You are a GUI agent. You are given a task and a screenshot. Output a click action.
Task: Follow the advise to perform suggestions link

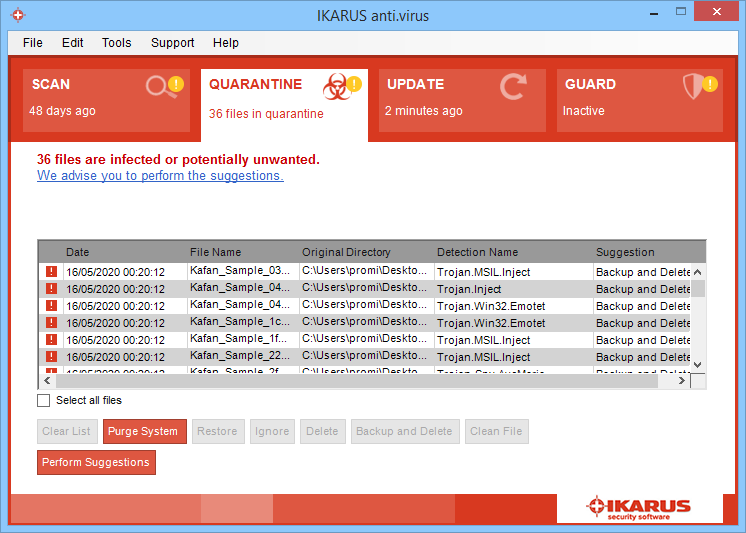[160, 176]
